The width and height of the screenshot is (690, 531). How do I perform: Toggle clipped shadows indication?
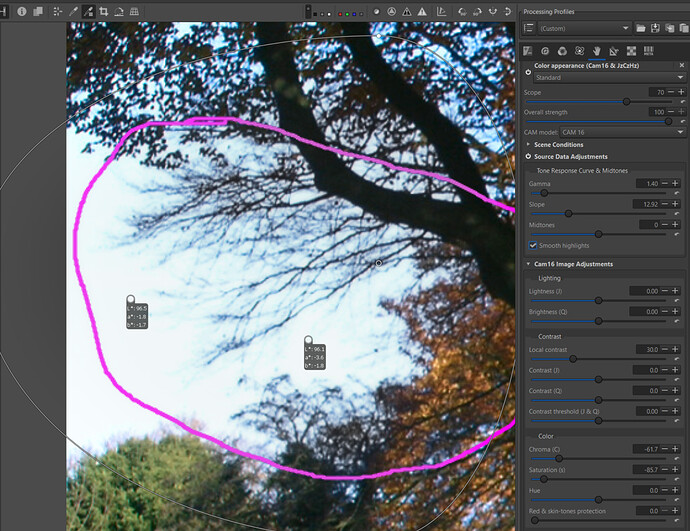click(407, 11)
